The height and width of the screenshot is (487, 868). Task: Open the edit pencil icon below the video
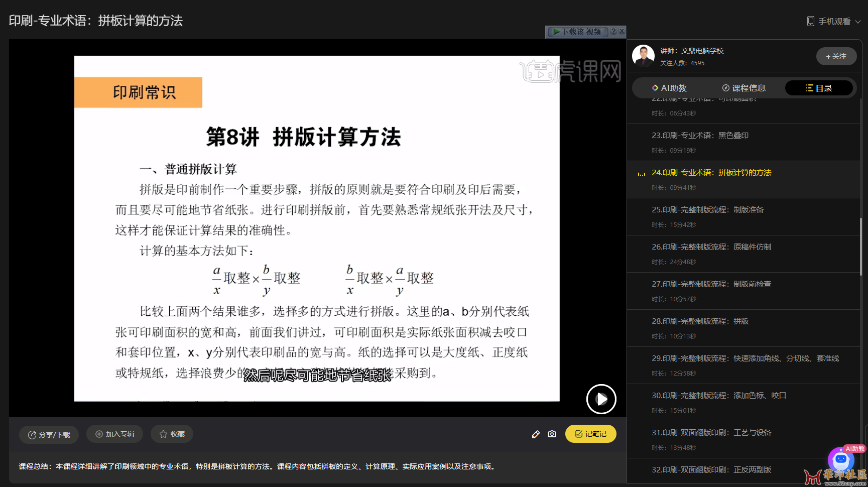536,434
